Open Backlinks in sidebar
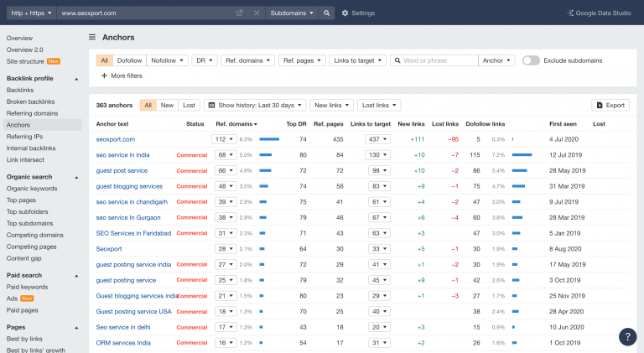This screenshot has width=644, height=353. click(20, 90)
